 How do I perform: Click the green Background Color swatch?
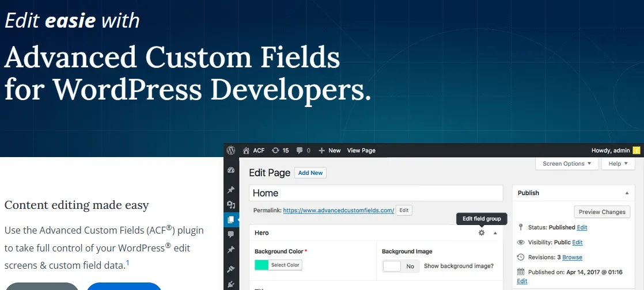click(x=261, y=265)
